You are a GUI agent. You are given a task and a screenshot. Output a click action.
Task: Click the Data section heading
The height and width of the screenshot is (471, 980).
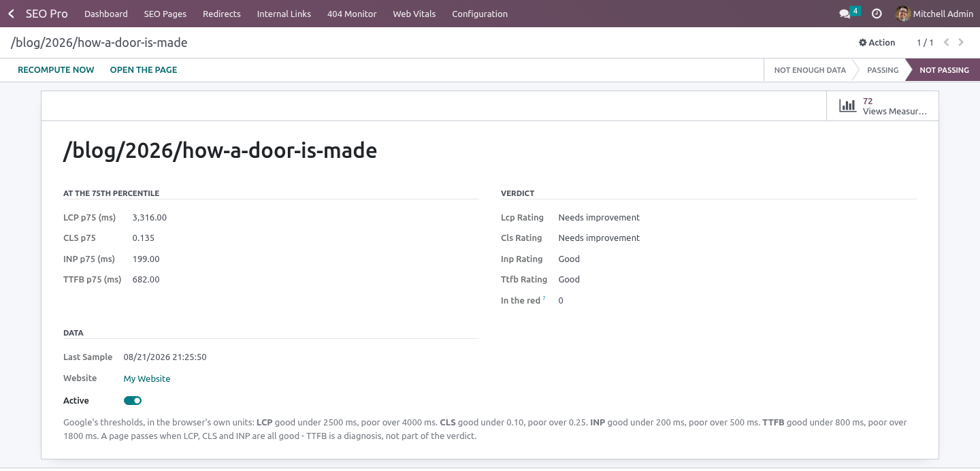(73, 333)
